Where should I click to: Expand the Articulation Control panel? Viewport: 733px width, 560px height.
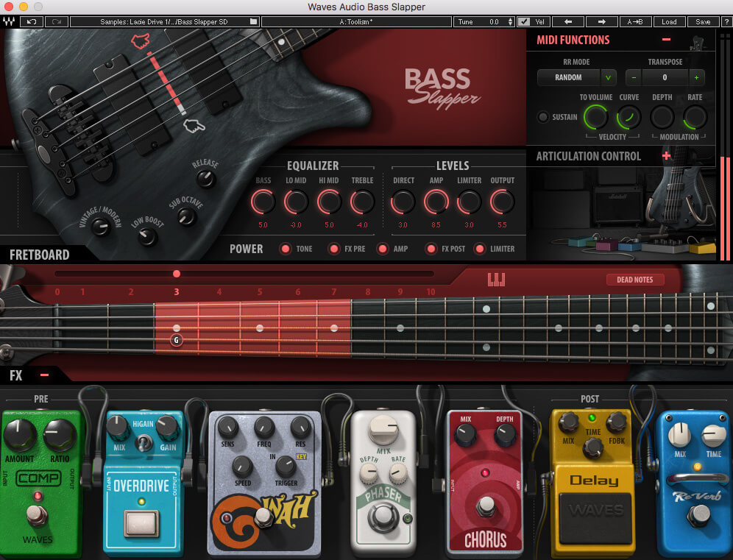coord(667,156)
